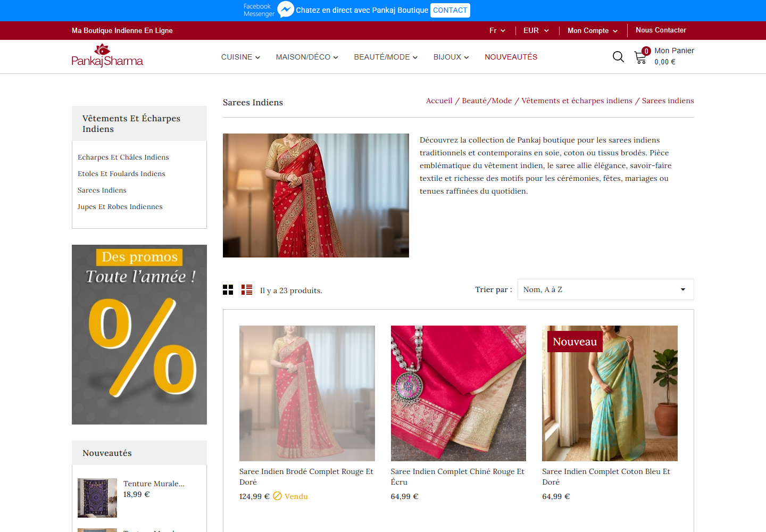Image resolution: width=766 pixels, height=532 pixels.
Task: Expand the MAISON/DÉCO menu
Action: (x=307, y=57)
